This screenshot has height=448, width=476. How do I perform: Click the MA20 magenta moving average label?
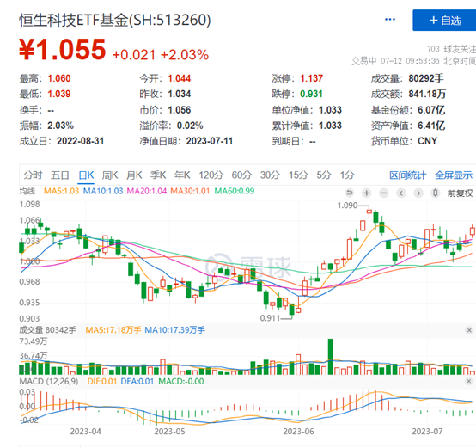[147, 191]
